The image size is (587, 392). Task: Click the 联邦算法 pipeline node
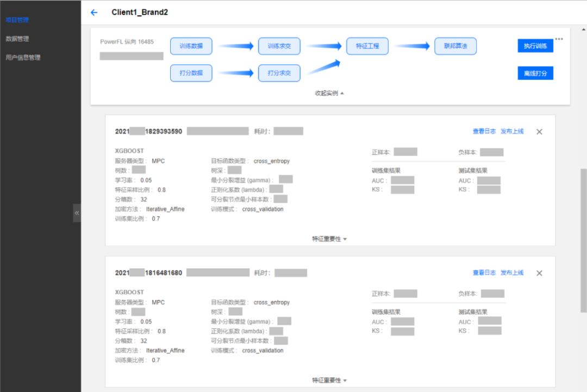pos(455,46)
